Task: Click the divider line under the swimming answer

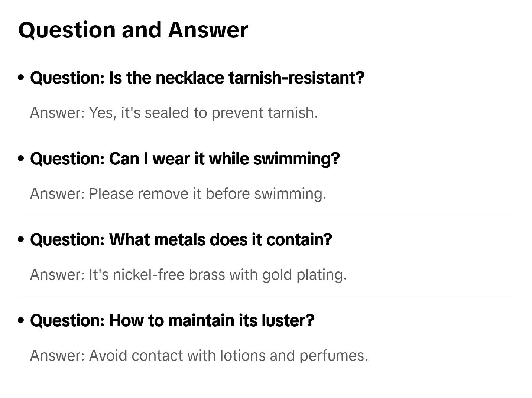Action: coord(266,215)
